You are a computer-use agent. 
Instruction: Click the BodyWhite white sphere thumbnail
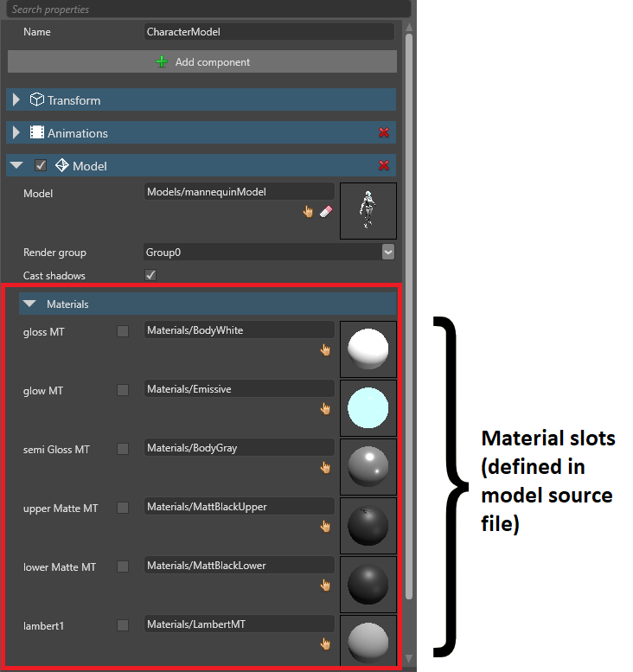[x=368, y=349]
